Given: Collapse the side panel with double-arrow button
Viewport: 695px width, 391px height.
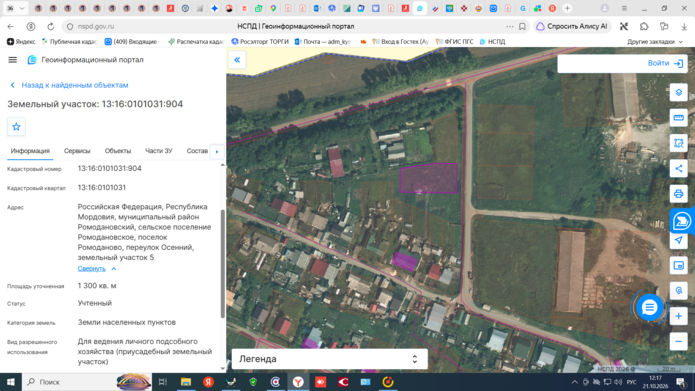Looking at the screenshot, I should coord(237,60).
